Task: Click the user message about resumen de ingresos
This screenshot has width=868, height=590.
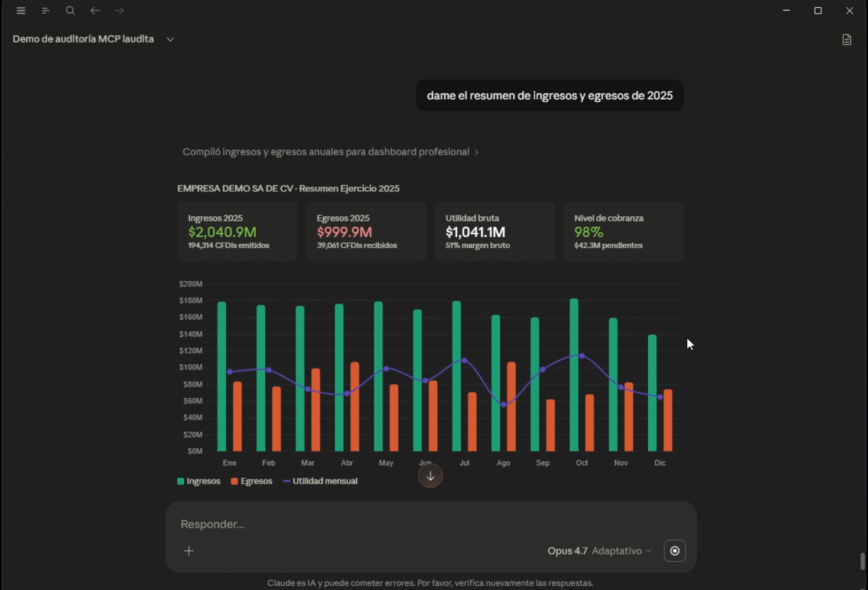Action: click(550, 96)
